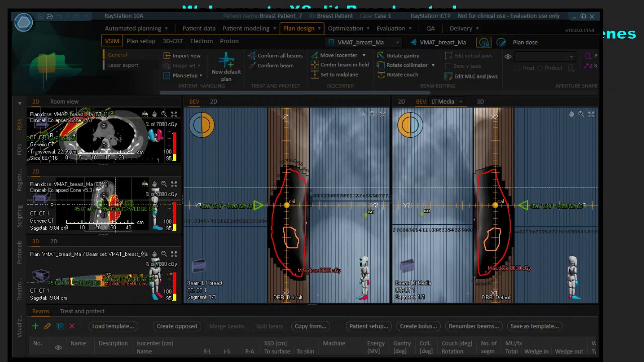Image resolution: width=644 pixels, height=362 pixels.
Task: Collapse the left side panel arrow
Action: [x=20, y=104]
